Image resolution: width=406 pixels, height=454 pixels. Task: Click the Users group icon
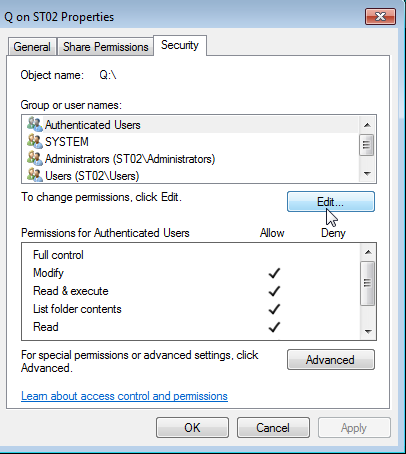point(35,175)
